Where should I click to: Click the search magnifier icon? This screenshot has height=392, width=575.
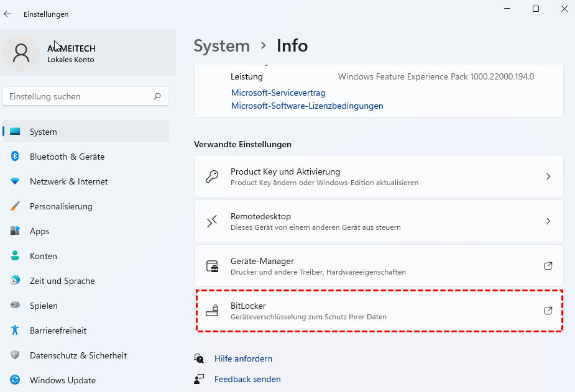click(157, 96)
